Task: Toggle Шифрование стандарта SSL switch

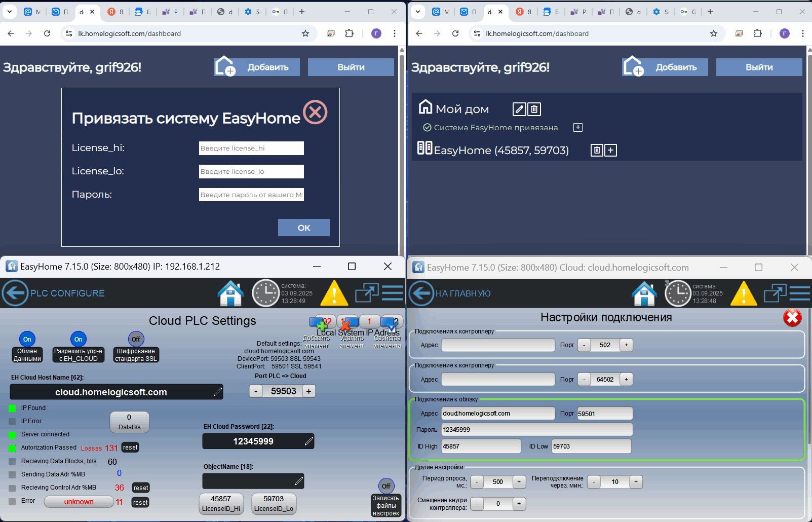Action: click(x=136, y=339)
